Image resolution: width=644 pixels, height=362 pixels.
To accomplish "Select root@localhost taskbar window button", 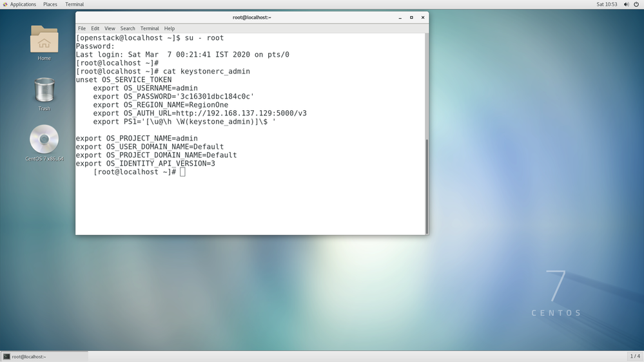I will coord(44,356).
